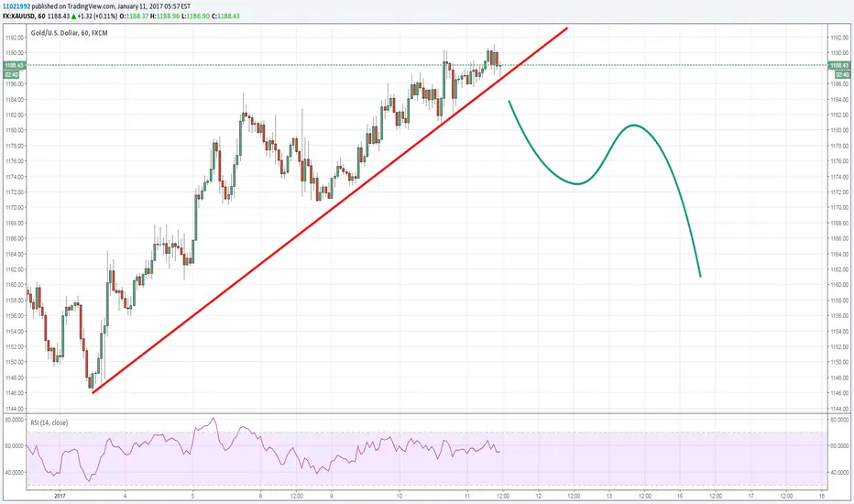Click the 40.0000 RSI level on the left scale
The width and height of the screenshot is (854, 504).
pos(14,473)
